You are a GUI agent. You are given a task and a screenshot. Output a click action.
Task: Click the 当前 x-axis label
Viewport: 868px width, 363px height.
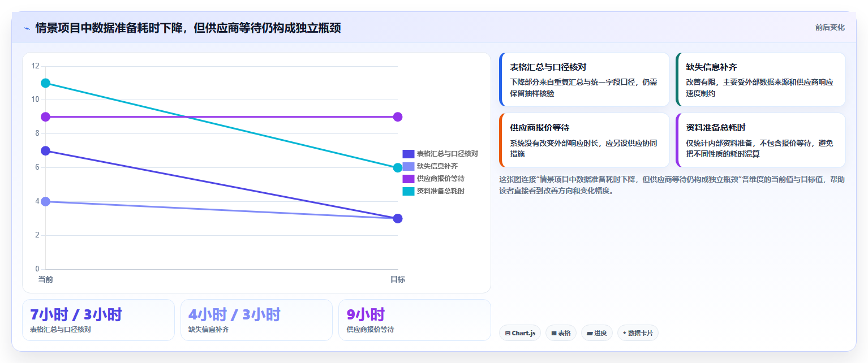[46, 279]
